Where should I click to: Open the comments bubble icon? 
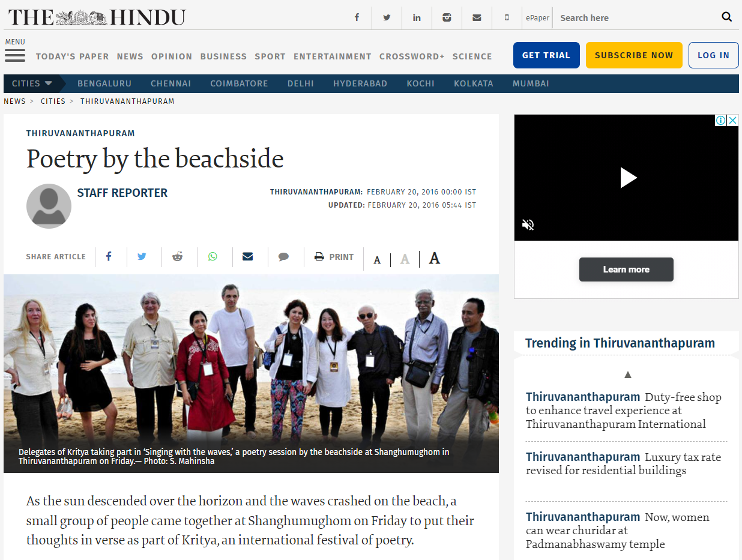coord(283,257)
